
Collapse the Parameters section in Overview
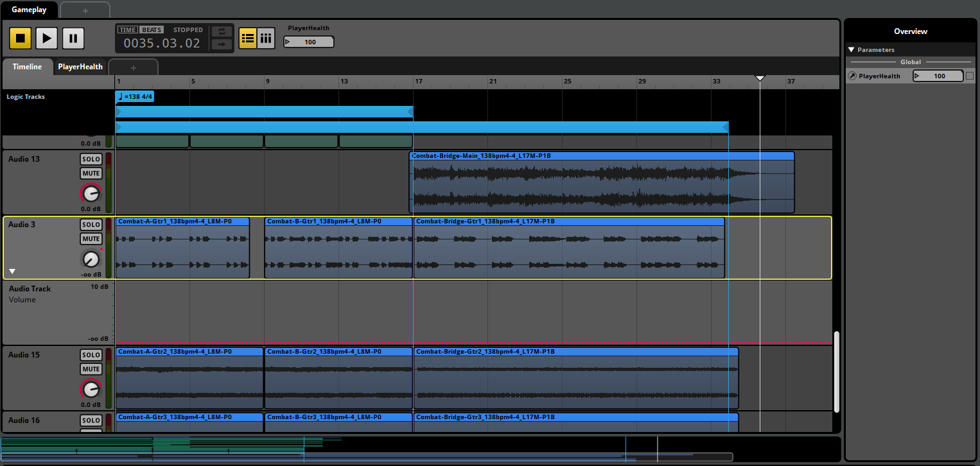click(851, 49)
